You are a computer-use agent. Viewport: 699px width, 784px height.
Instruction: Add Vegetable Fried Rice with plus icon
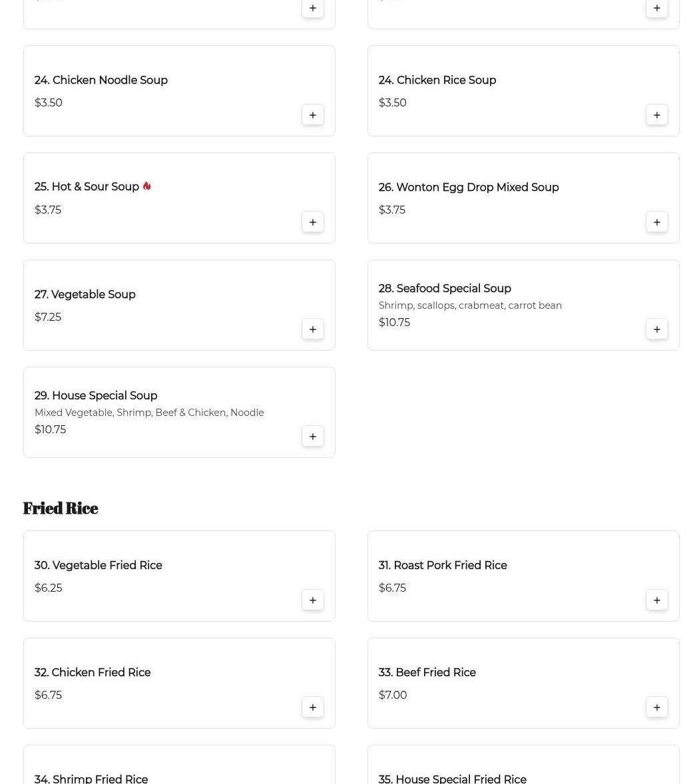(312, 600)
